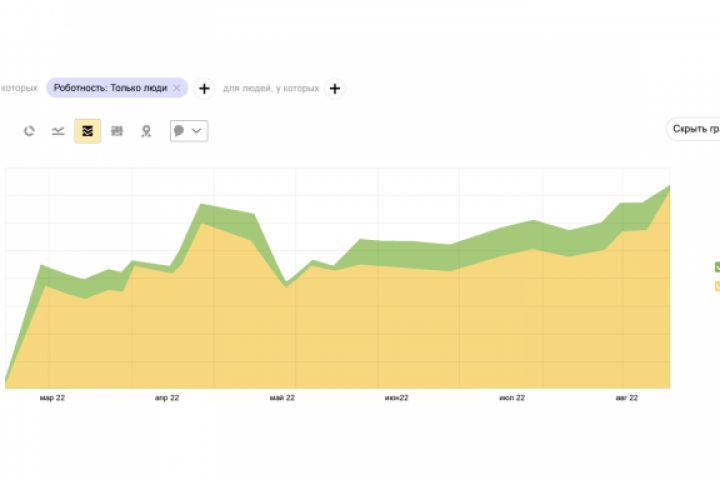The width and height of the screenshot is (720, 480).
Task: Toggle the green series legend checkbox
Action: (x=717, y=267)
